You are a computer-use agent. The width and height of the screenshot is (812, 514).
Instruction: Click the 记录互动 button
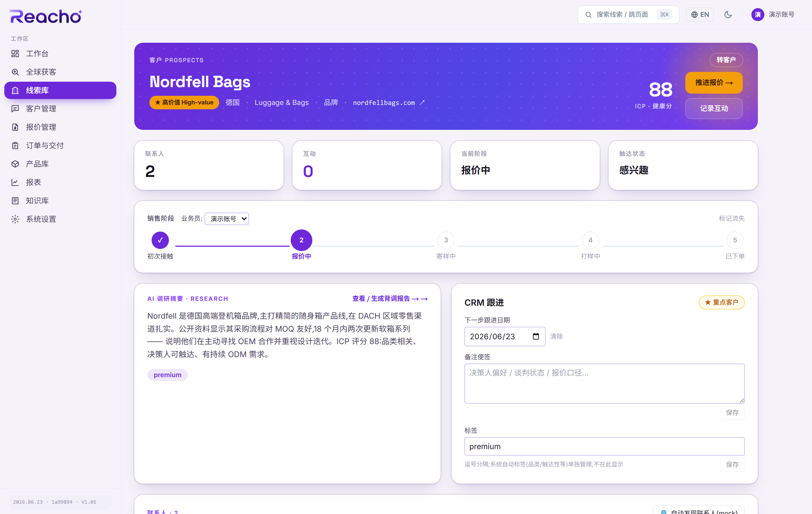[x=713, y=108]
